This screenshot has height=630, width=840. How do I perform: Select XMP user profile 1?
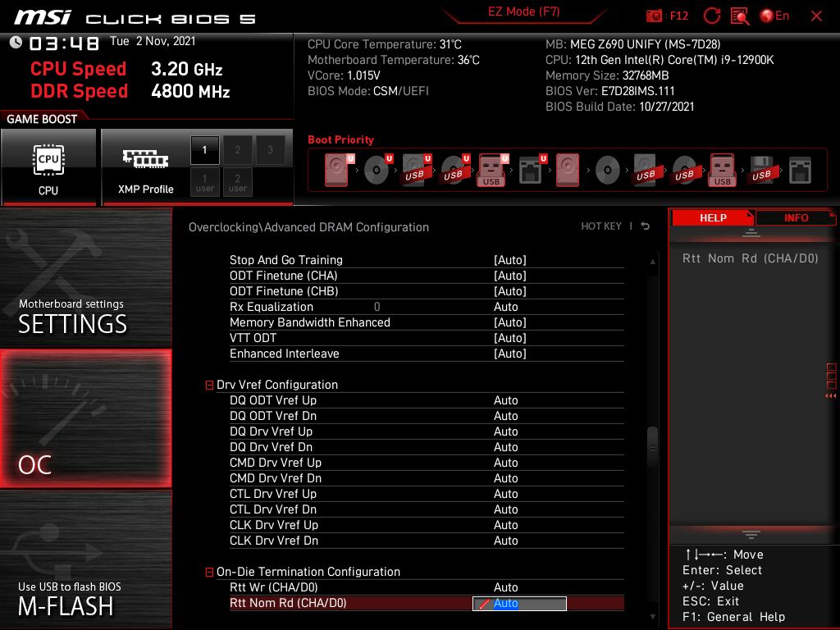click(204, 182)
